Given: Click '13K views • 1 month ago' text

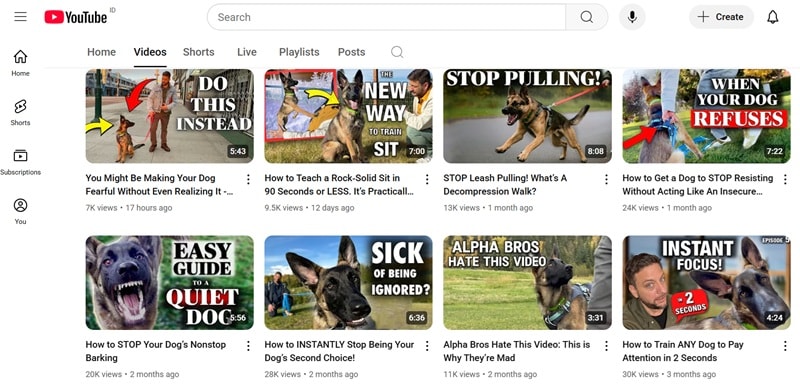Looking at the screenshot, I should (488, 208).
